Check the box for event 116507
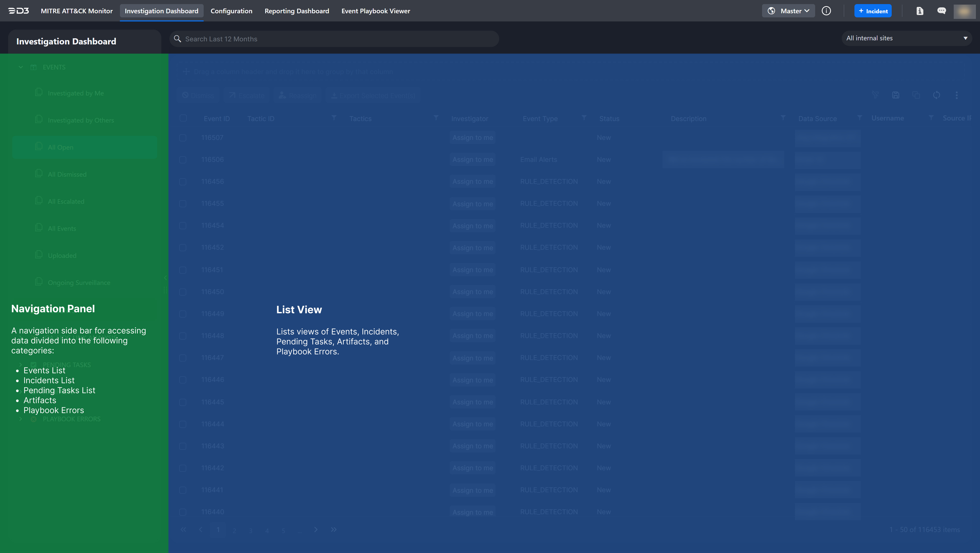 (183, 138)
